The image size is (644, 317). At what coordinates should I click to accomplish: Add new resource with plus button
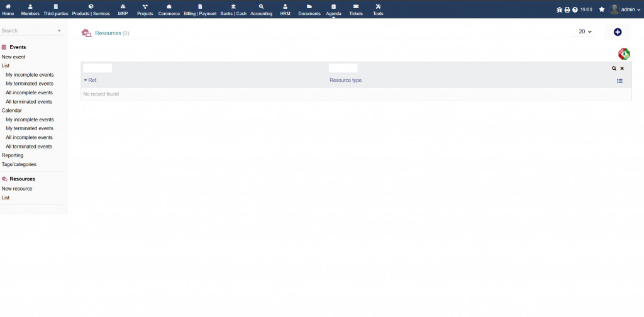[618, 32]
